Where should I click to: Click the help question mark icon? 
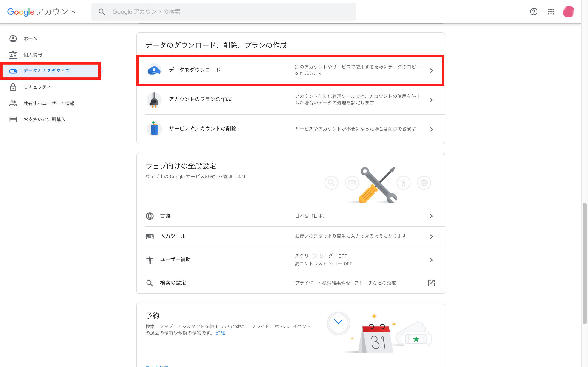[534, 12]
